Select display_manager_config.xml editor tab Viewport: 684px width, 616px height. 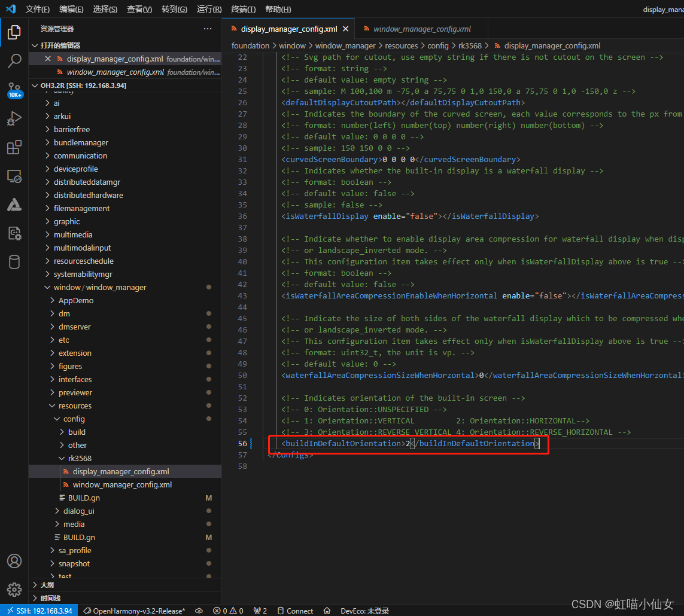tap(288, 29)
